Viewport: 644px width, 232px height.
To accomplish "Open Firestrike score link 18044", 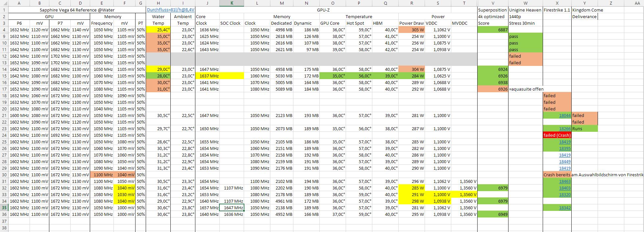I will [565, 115].
